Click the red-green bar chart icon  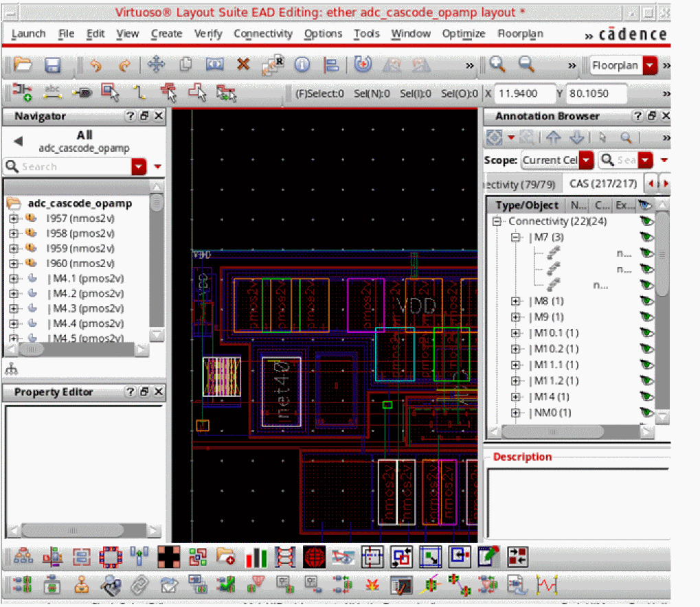(x=256, y=557)
